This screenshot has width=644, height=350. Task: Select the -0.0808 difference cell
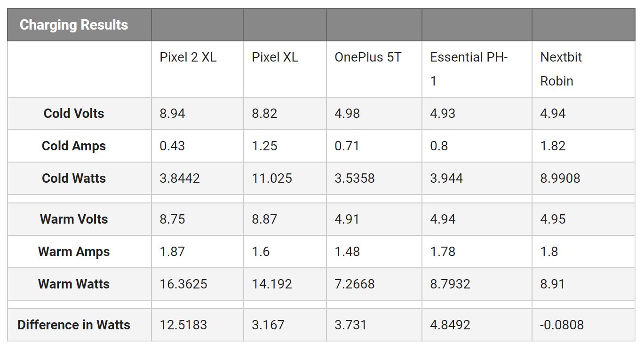point(562,325)
